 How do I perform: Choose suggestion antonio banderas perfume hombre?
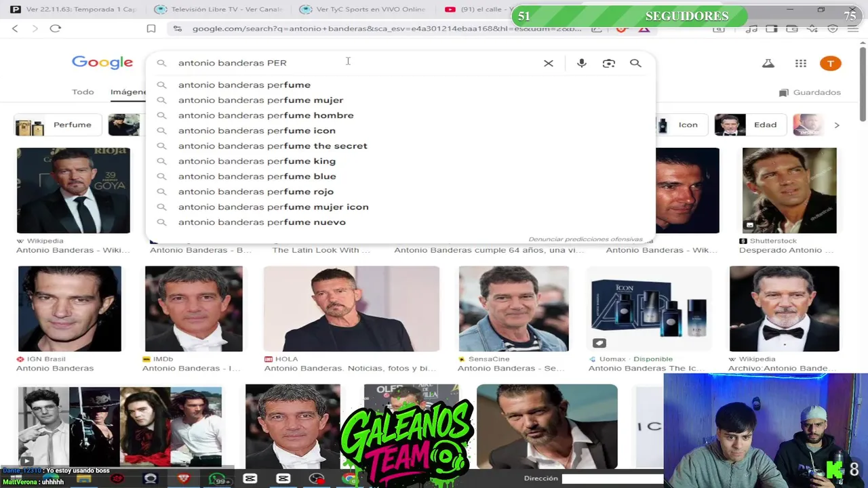pos(400,115)
